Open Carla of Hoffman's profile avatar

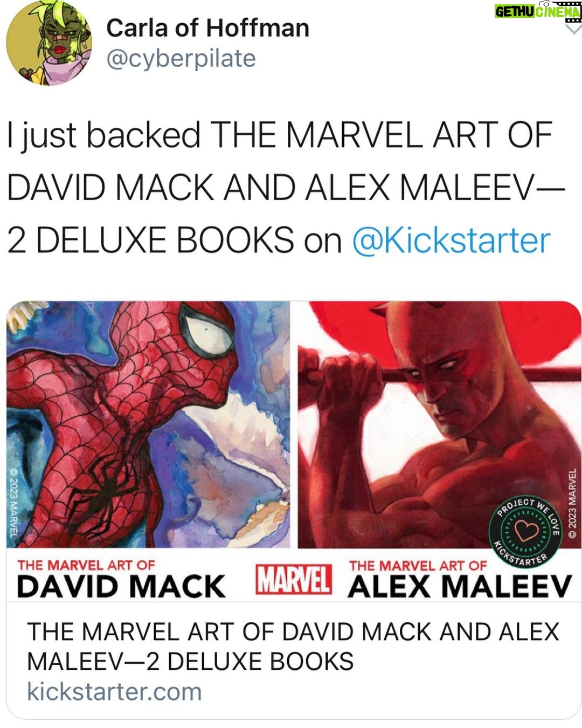click(x=49, y=43)
